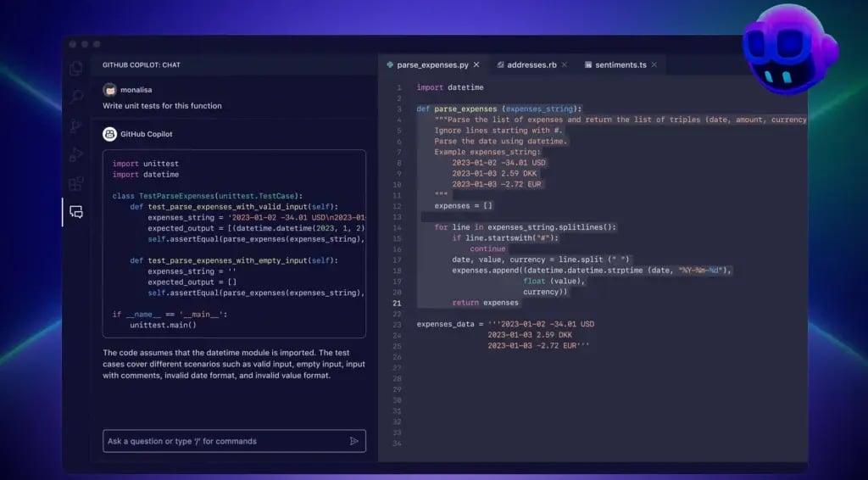This screenshot has width=868, height=480.
Task: Open the Explorer files icon in activity bar
Action: pyautogui.click(x=76, y=68)
